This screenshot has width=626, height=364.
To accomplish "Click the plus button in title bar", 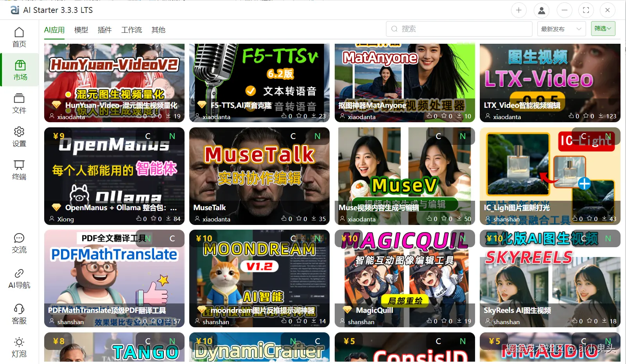I will (x=518, y=10).
